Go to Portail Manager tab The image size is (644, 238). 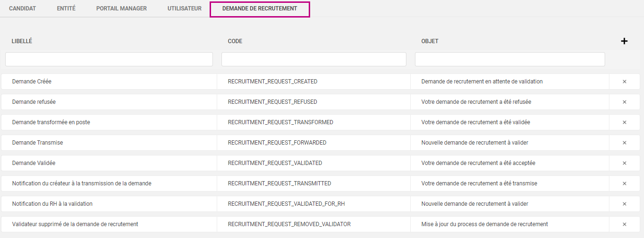(121, 9)
